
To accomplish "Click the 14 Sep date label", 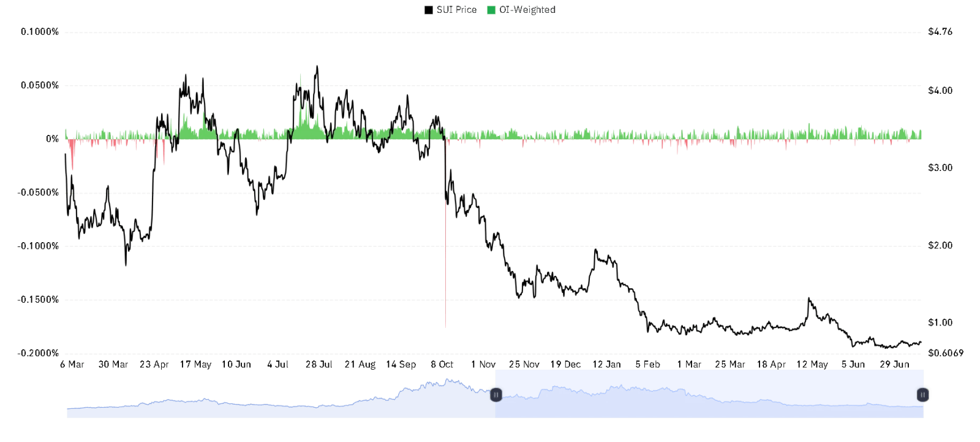I will click(401, 364).
